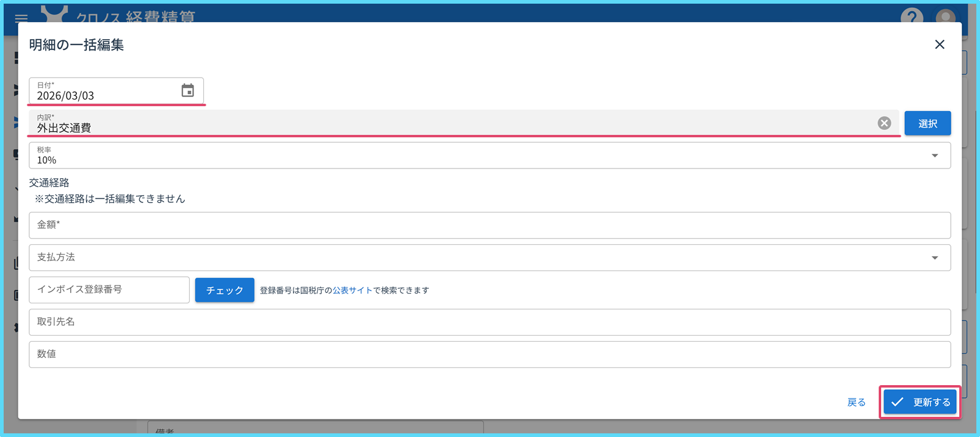Close the 明細の一括編集 dialog
Screen dimensions: 980x437
[x=939, y=45]
